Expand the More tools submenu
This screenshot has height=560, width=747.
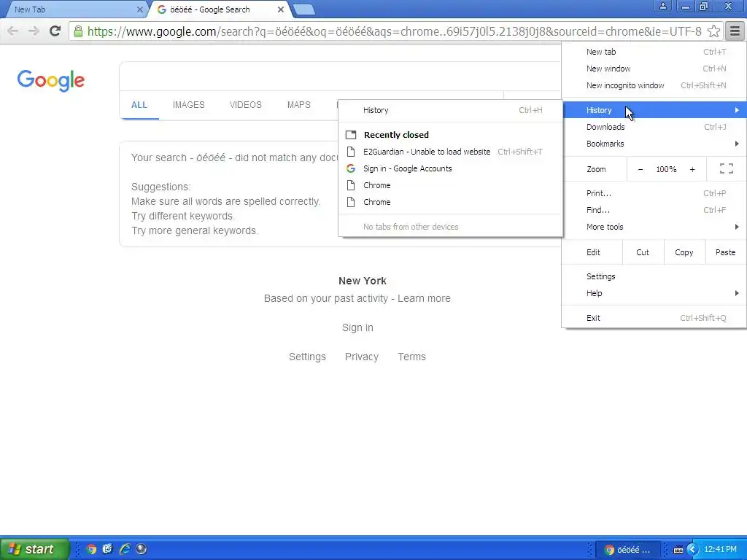pyautogui.click(x=654, y=227)
